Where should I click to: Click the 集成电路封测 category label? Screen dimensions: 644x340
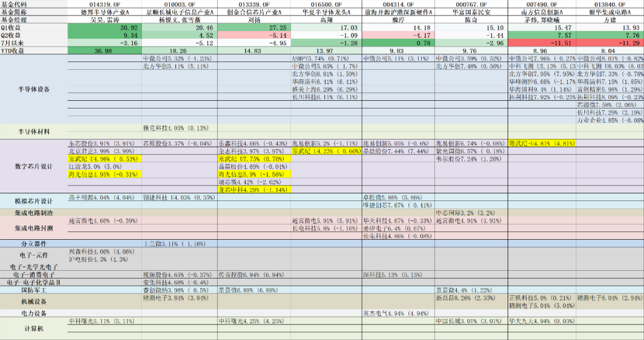[x=33, y=228]
